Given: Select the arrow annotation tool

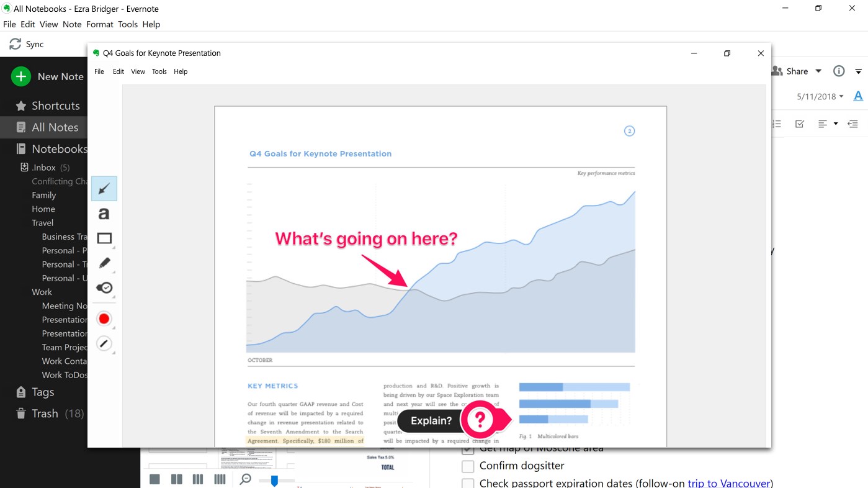Looking at the screenshot, I should point(104,188).
